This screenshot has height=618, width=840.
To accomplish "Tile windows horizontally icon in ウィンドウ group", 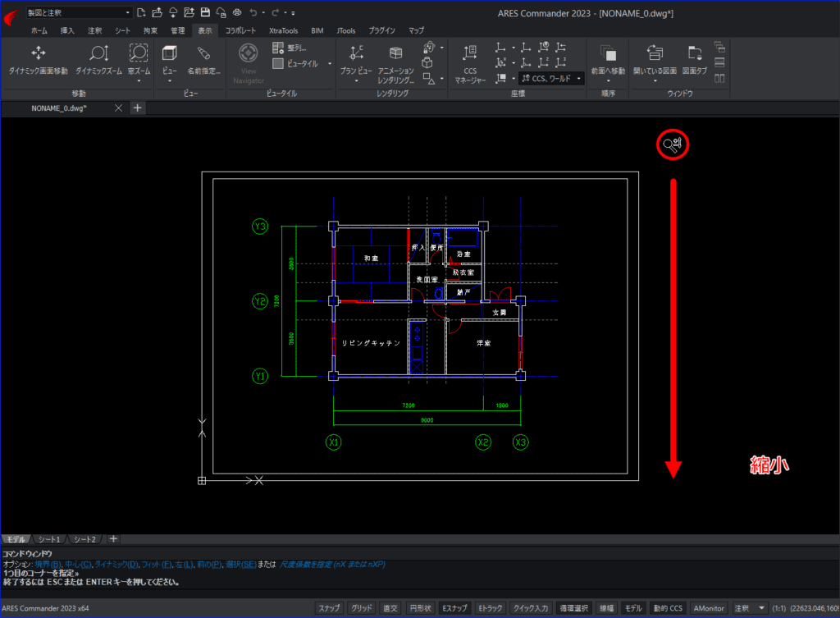I will 719,62.
